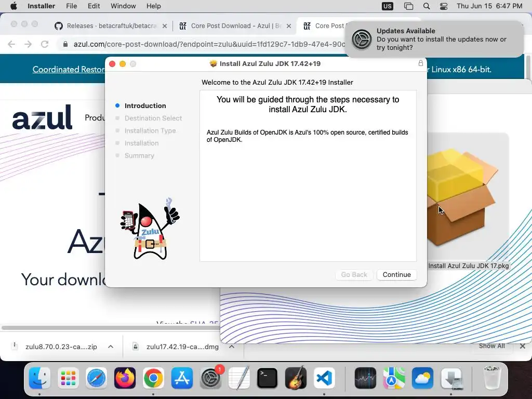The height and width of the screenshot is (399, 532).
Task: Open Finder from the Dock
Action: pyautogui.click(x=39, y=378)
